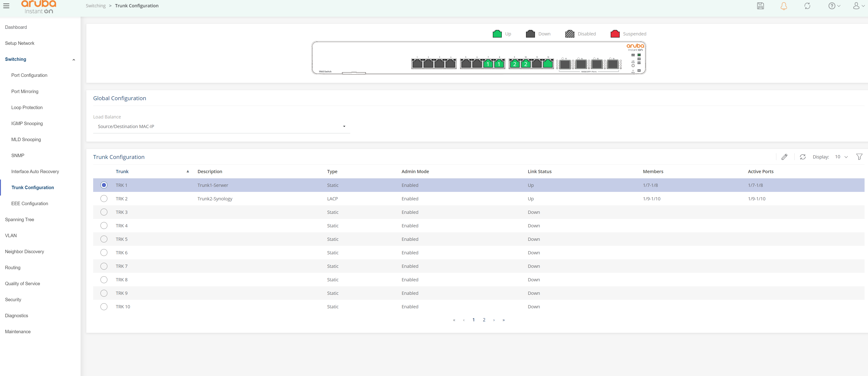Click the edit pencil icon for trunks
Viewport: 868px width, 376px height.
(784, 157)
